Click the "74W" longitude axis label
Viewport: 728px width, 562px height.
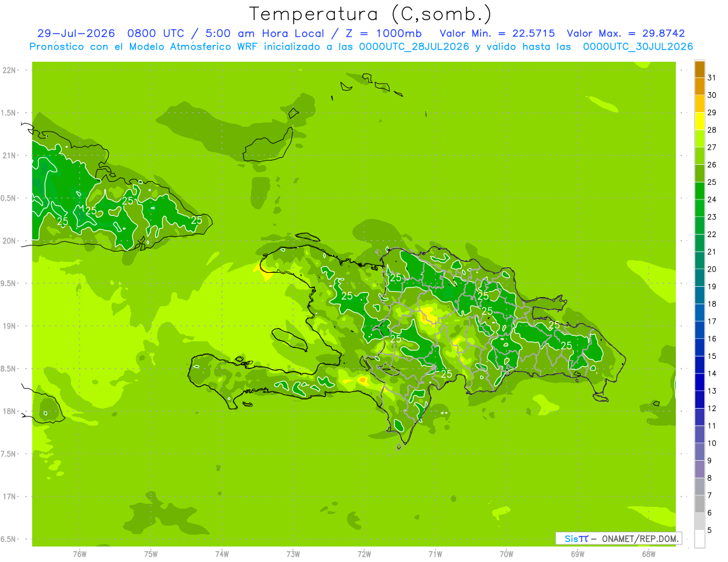(x=222, y=554)
